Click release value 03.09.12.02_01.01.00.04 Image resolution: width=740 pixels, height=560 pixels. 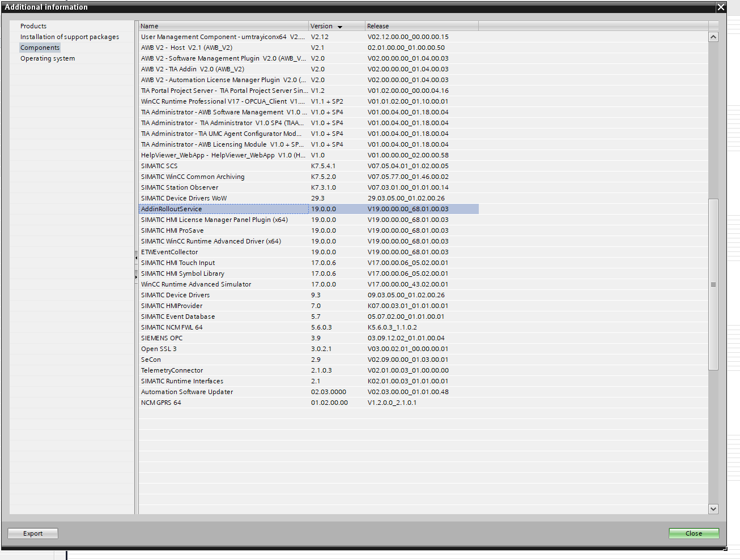[x=406, y=338]
